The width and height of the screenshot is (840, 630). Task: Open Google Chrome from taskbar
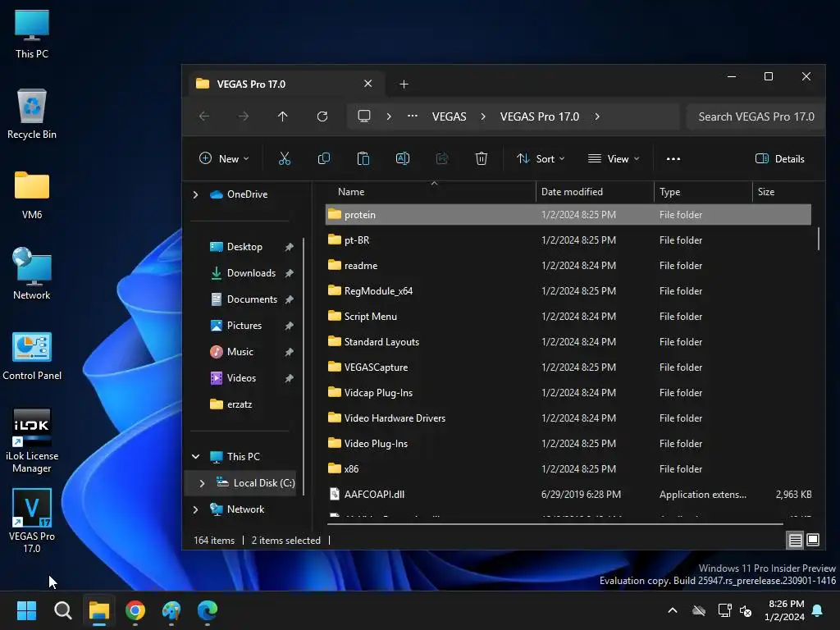click(135, 610)
